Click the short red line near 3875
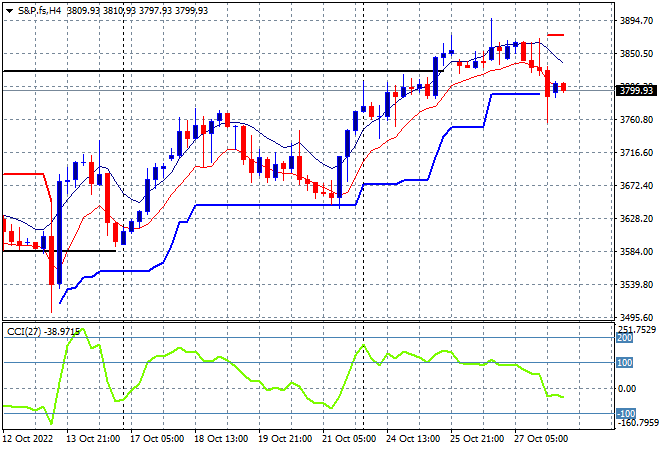Image resolution: width=660 pixels, height=450 pixels. coord(556,35)
